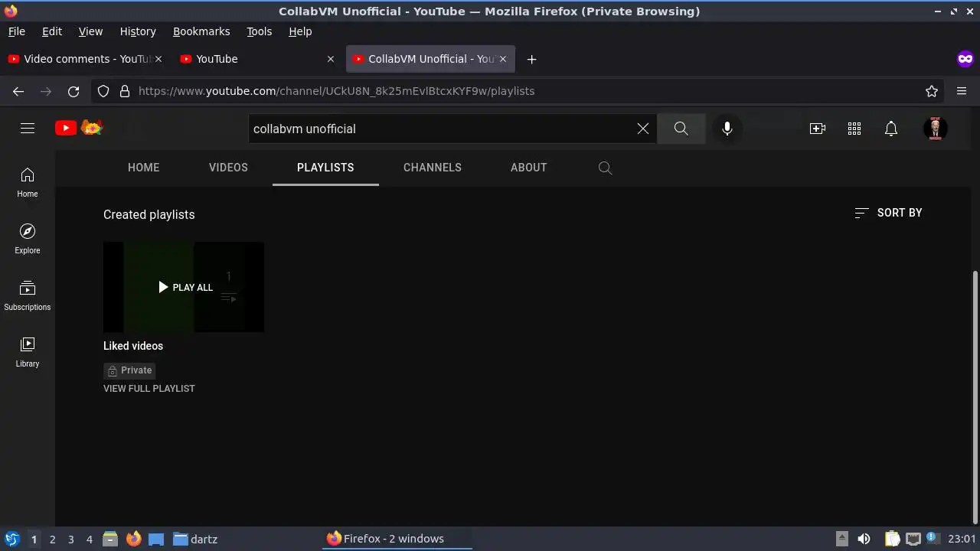Viewport: 980px width, 551px height.
Task: Play all on the Liked videos thumbnail
Action: coord(185,287)
